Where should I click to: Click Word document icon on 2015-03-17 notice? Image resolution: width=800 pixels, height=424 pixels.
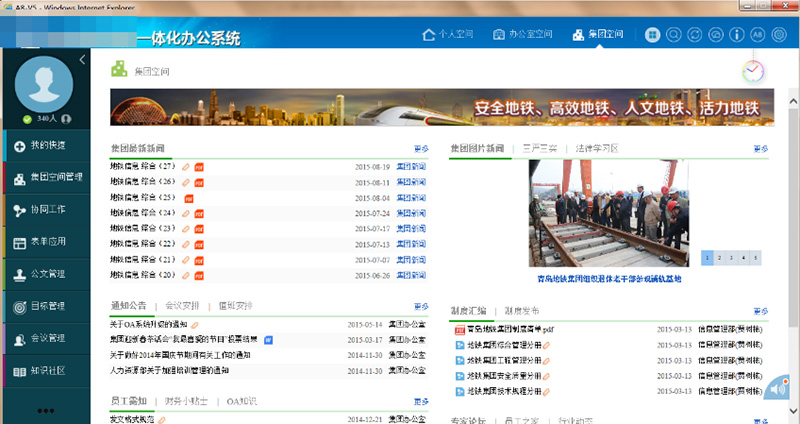[268, 340]
